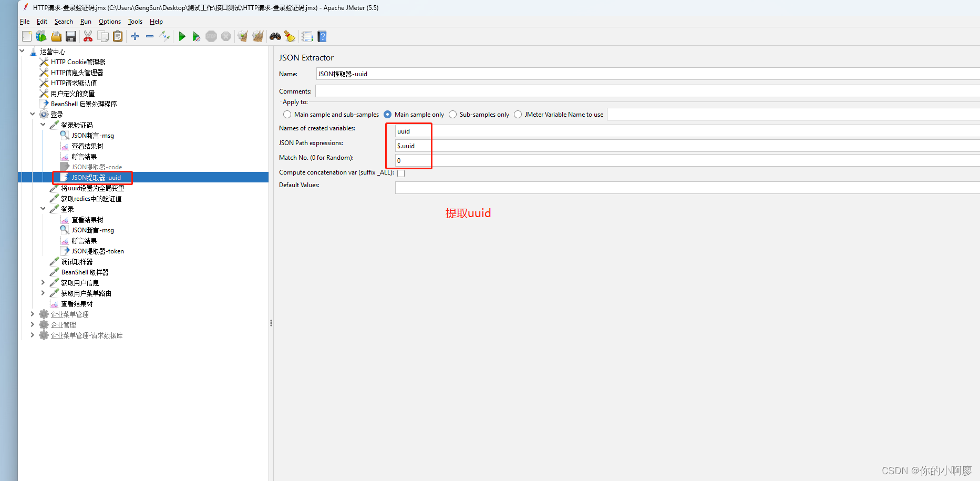Click the Match No. field
Screen dimensions: 980x481
click(x=687, y=161)
